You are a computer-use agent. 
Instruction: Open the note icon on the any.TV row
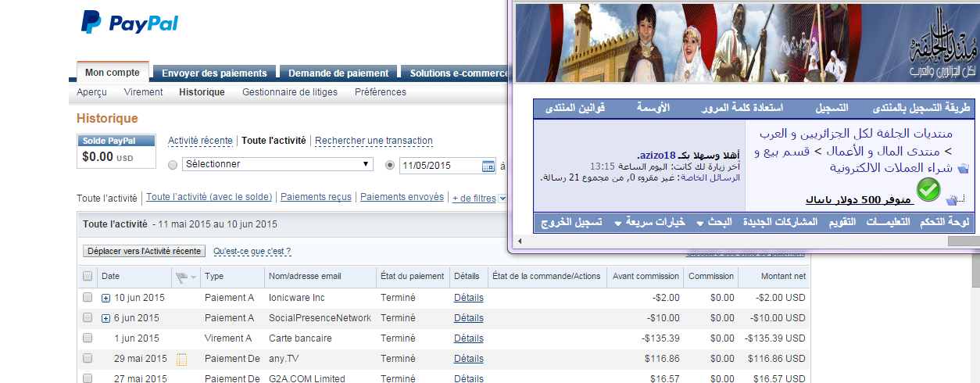click(x=182, y=360)
